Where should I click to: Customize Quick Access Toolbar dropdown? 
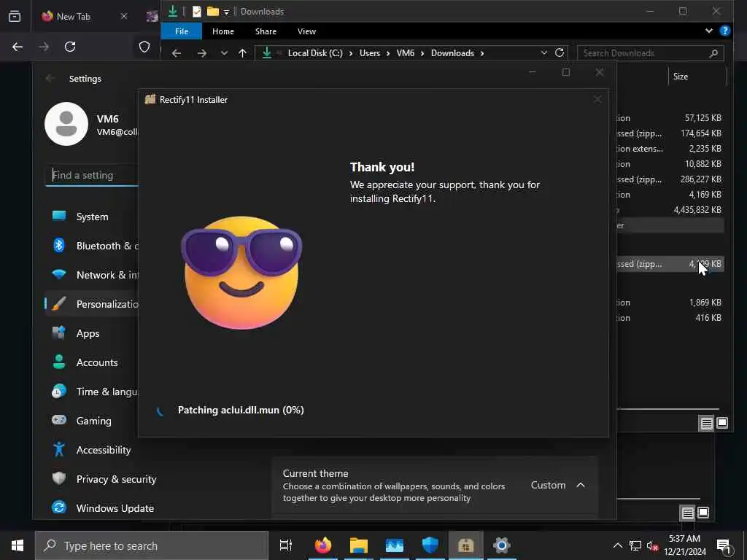pos(227,12)
